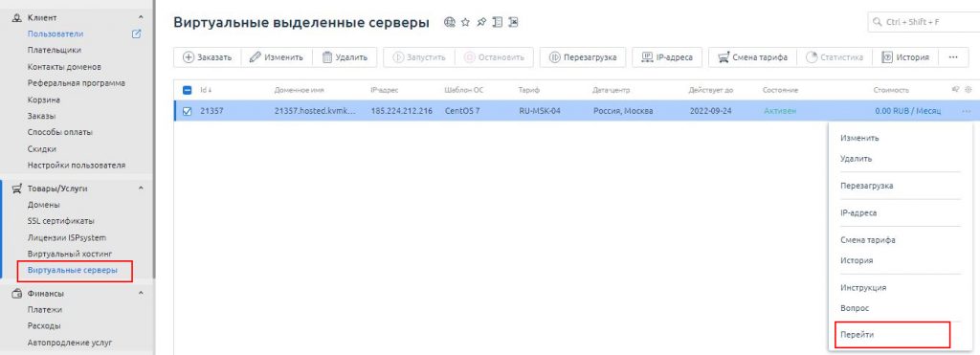980x355 pixels.
Task: Open Корзина in the sidebar
Action: point(44,100)
